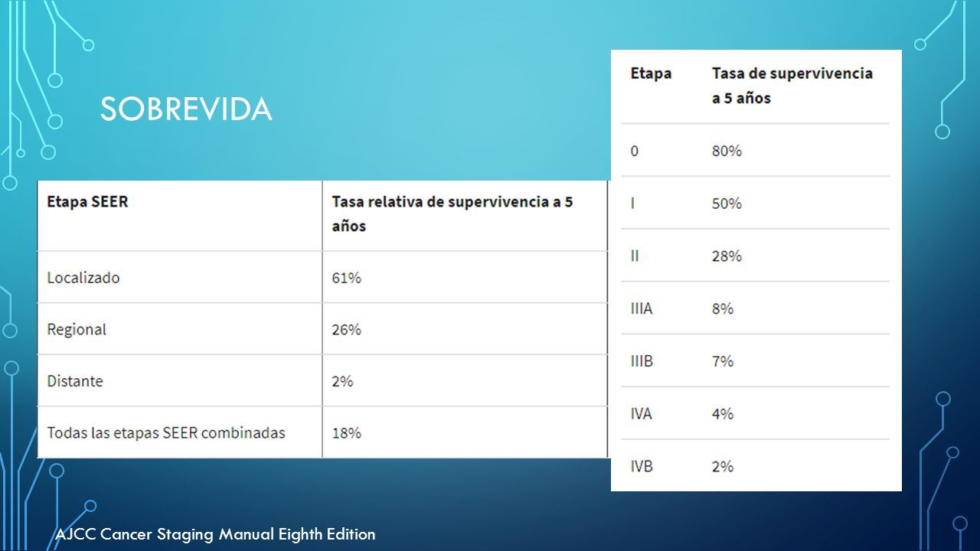Select the stage 0 80% value
Viewport: 980px width, 551px height.
pos(727,151)
